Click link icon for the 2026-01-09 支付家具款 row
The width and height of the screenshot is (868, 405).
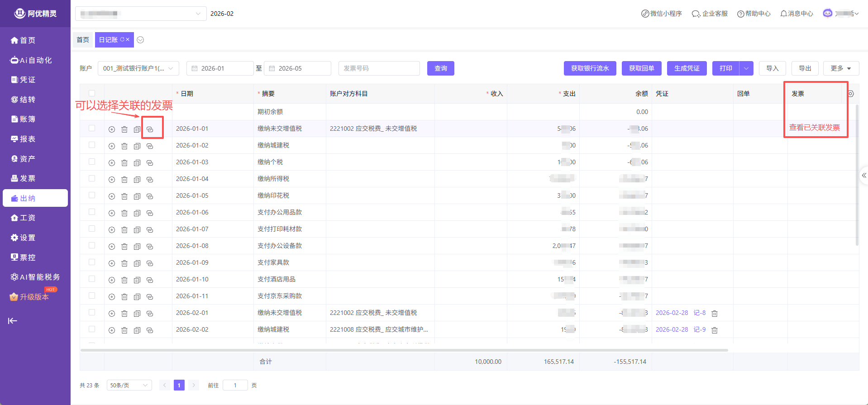pos(150,263)
